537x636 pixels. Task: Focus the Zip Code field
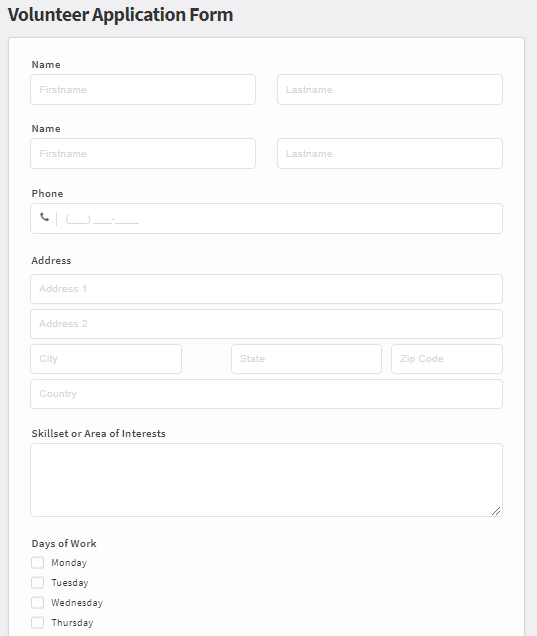click(447, 359)
